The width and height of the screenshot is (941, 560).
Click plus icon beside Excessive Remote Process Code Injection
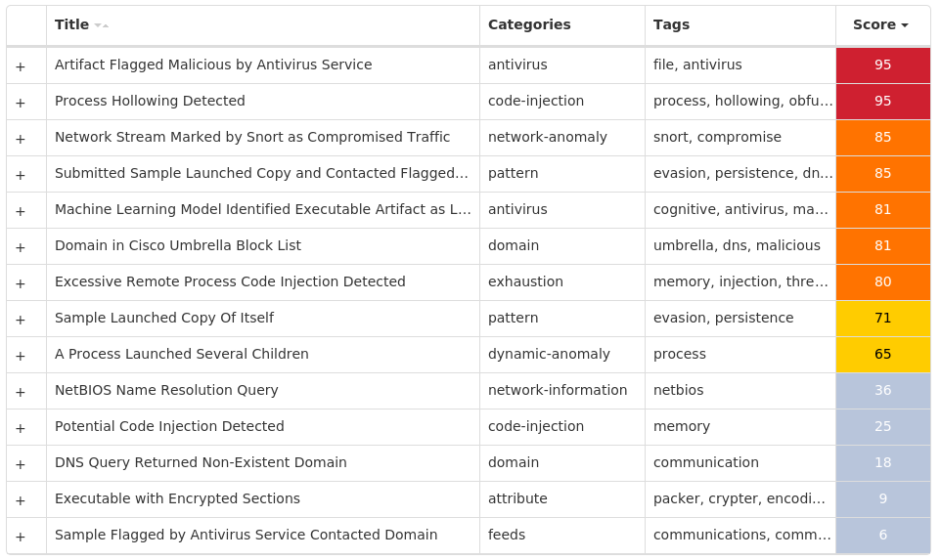point(21,282)
